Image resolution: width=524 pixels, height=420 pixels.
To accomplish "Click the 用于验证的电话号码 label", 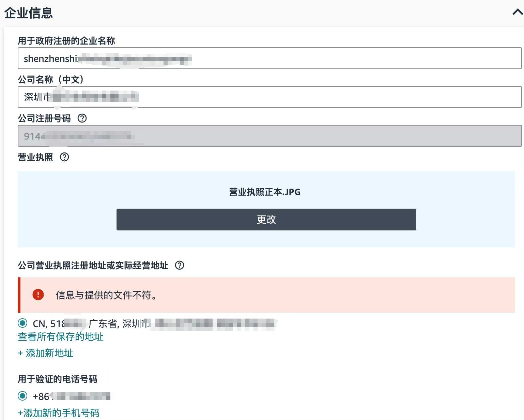I will point(58,379).
